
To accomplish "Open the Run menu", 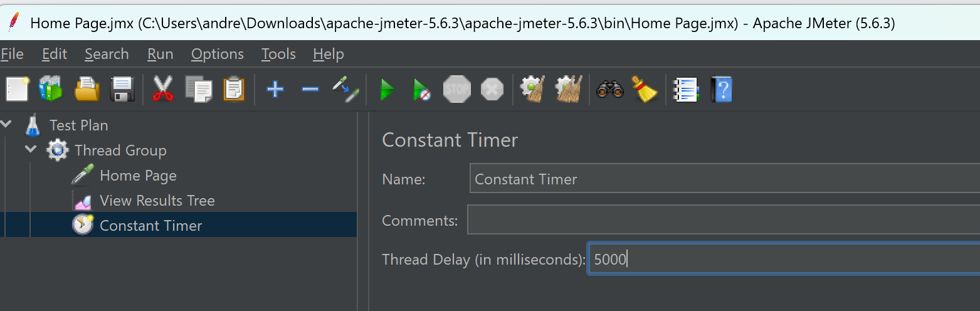I will 161,55.
